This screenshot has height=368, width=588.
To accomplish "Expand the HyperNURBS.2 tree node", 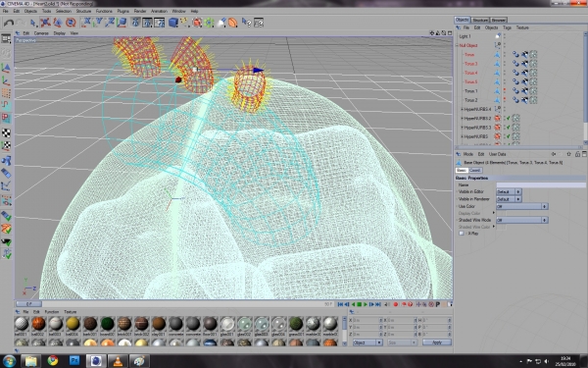I will [x=462, y=118].
